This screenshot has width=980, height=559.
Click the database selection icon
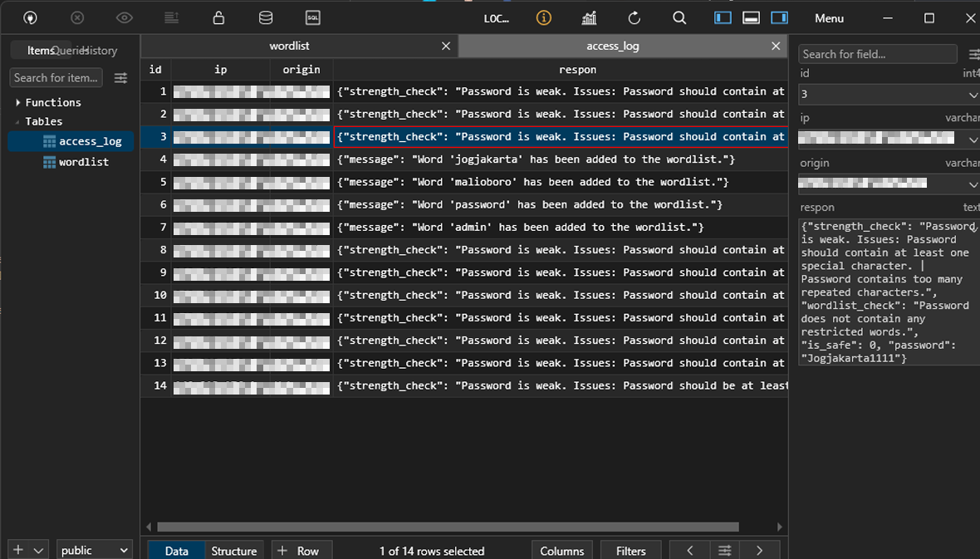pyautogui.click(x=265, y=17)
